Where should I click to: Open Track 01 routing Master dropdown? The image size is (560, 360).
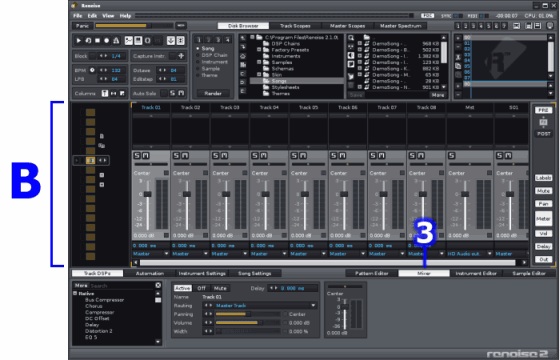(151, 254)
